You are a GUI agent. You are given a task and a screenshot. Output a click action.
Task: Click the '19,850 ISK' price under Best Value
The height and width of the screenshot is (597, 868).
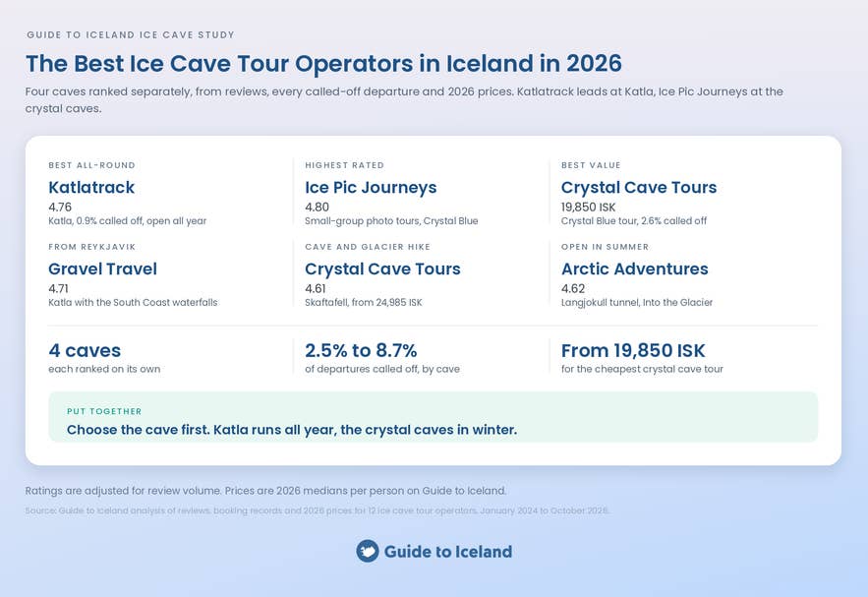pyautogui.click(x=589, y=208)
